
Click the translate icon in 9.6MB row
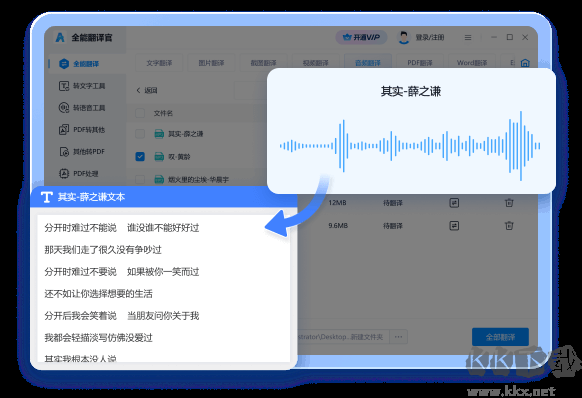point(454,225)
